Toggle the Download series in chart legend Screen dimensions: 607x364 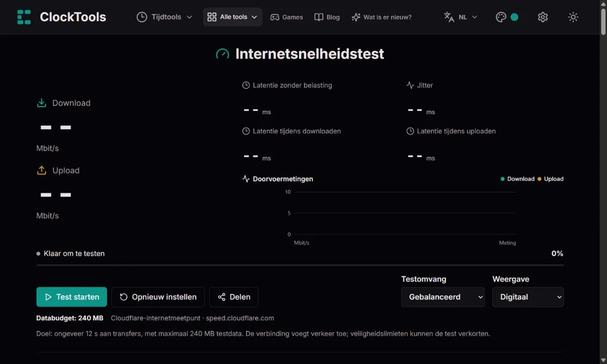click(517, 179)
